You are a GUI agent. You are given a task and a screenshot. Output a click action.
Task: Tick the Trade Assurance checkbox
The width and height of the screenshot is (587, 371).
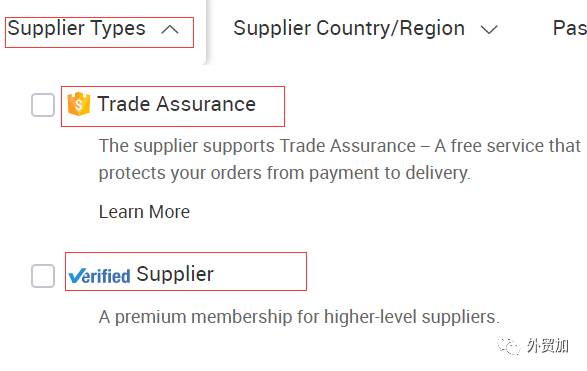[x=43, y=105]
